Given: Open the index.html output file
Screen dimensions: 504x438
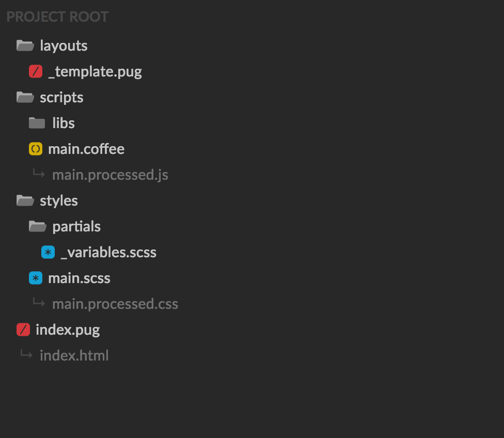Looking at the screenshot, I should [74, 355].
